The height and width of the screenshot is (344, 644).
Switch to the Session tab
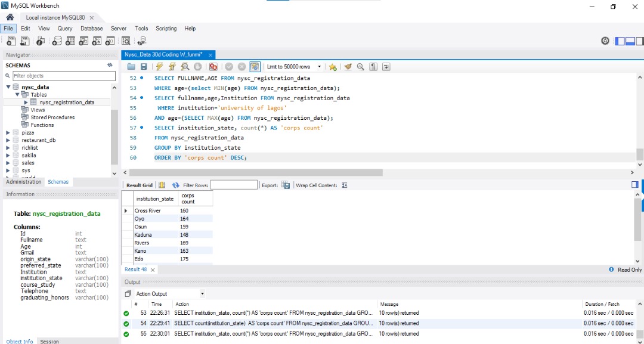(49, 341)
